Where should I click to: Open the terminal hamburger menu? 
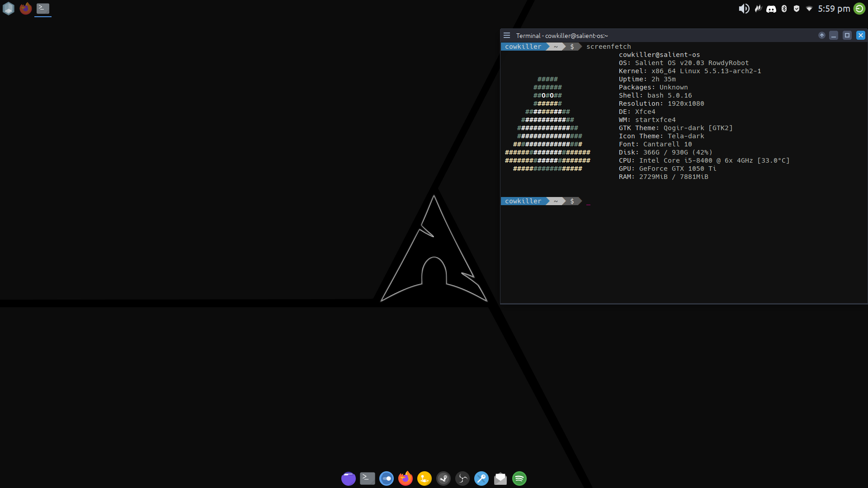[506, 35]
